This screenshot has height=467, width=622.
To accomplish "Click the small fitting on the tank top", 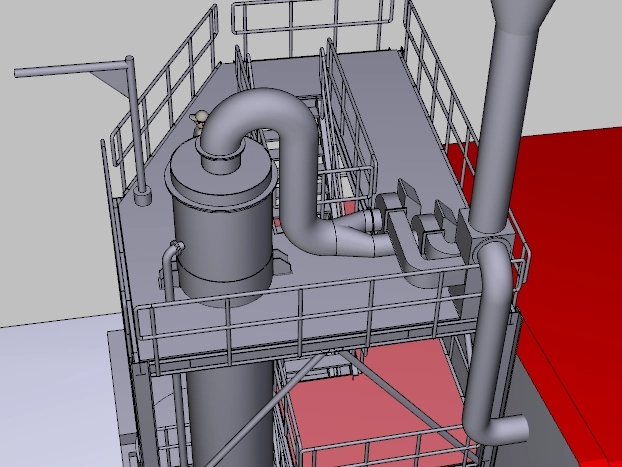I will coord(200,122).
